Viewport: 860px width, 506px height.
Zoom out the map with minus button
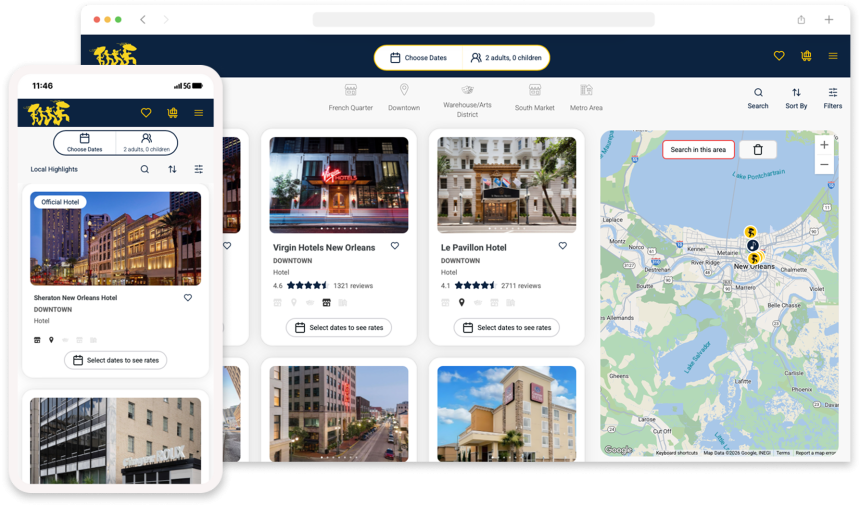(824, 165)
